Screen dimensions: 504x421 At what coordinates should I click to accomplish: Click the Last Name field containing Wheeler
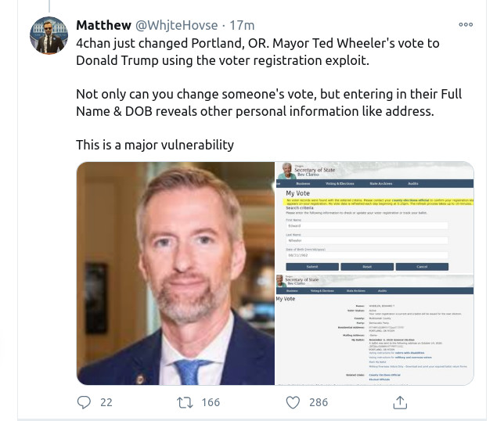point(365,240)
